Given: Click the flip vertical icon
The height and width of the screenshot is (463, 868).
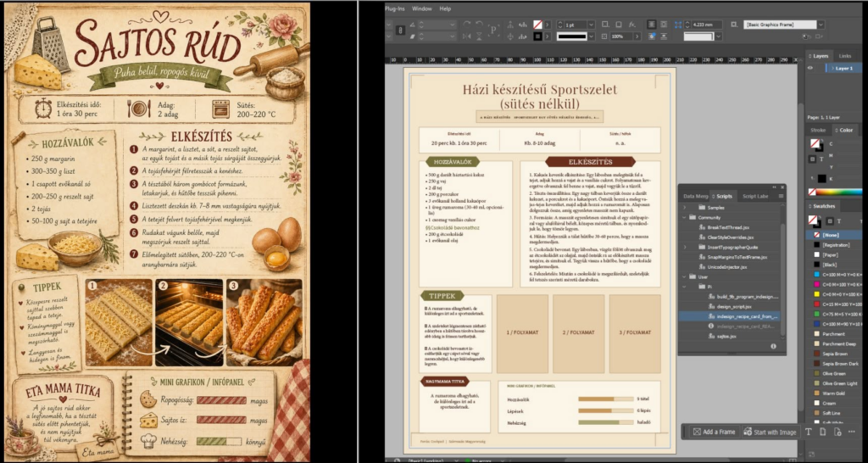Looking at the screenshot, I should point(480,36).
